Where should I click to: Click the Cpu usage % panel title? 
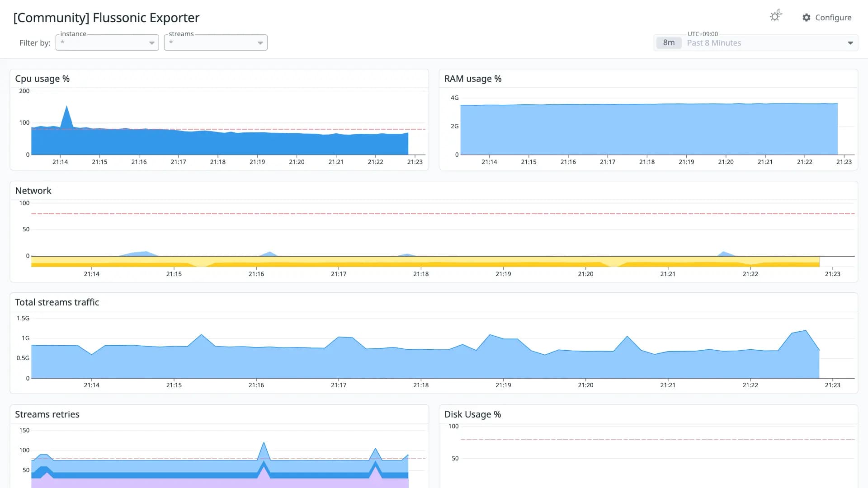(x=42, y=79)
